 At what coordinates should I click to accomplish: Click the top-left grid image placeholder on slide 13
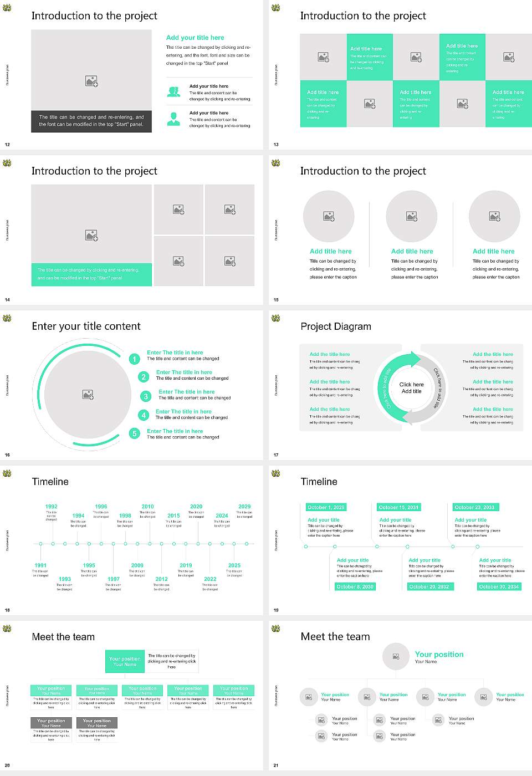pos(323,56)
